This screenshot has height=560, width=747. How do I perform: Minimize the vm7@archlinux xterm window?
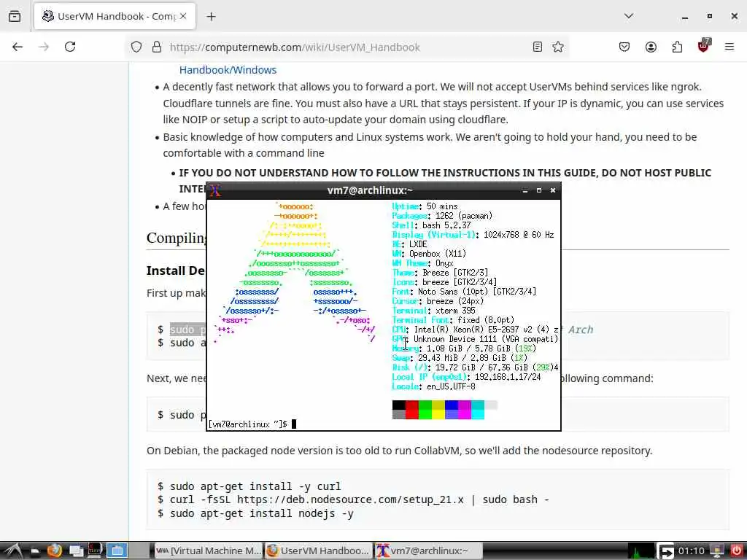point(525,190)
